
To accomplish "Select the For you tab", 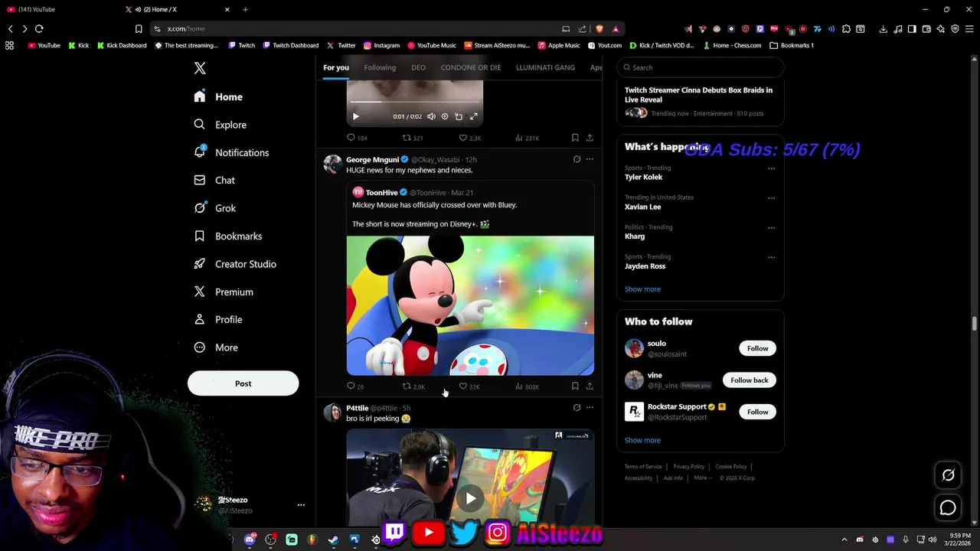I will 336,67.
